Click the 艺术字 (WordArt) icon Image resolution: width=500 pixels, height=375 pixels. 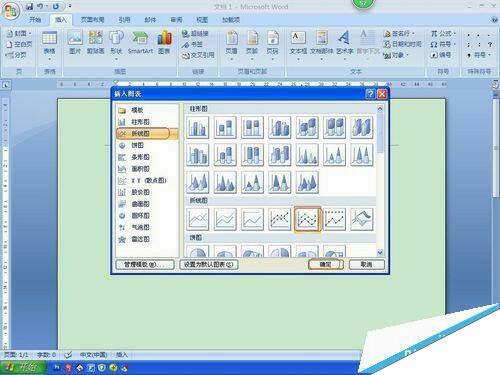point(344,42)
